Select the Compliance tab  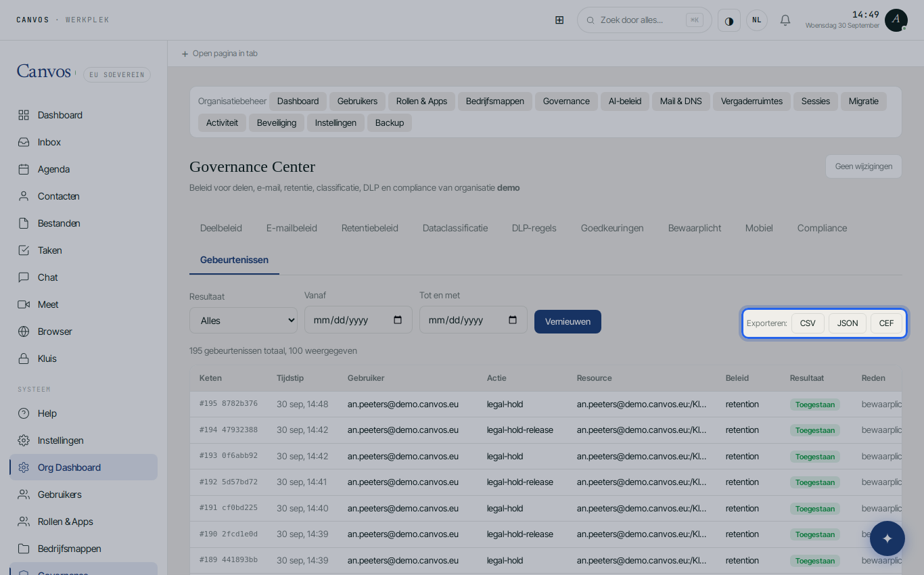click(822, 228)
